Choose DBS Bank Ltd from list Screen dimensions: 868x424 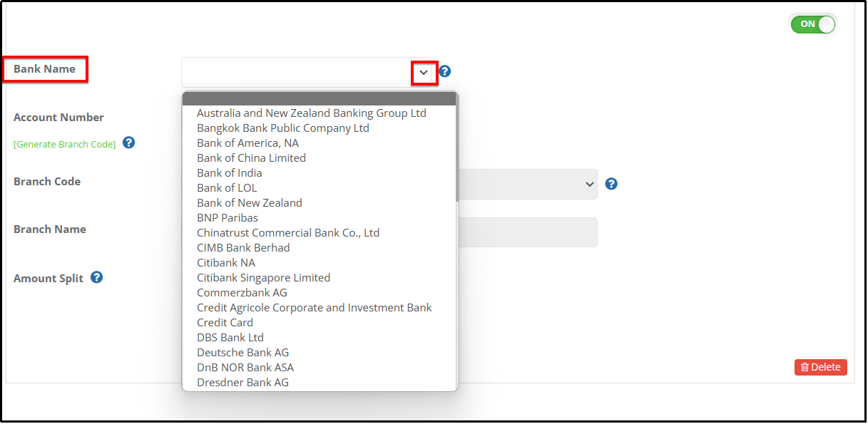[x=230, y=338]
